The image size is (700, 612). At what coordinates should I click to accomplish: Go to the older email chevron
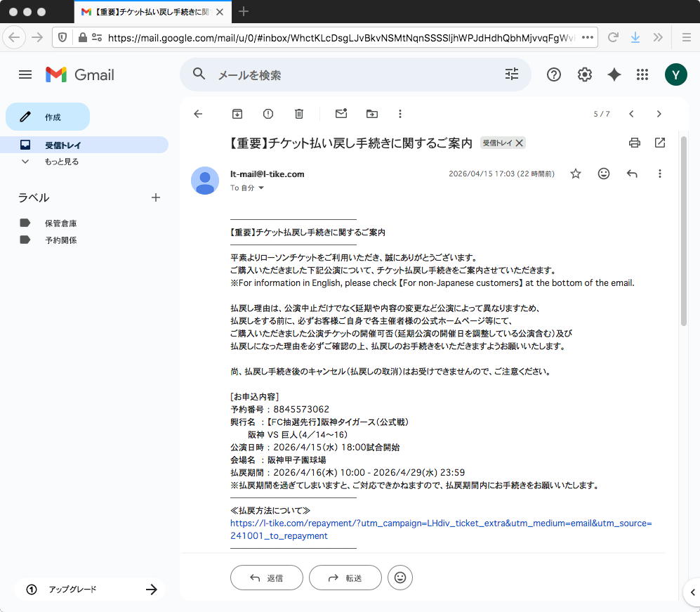659,114
